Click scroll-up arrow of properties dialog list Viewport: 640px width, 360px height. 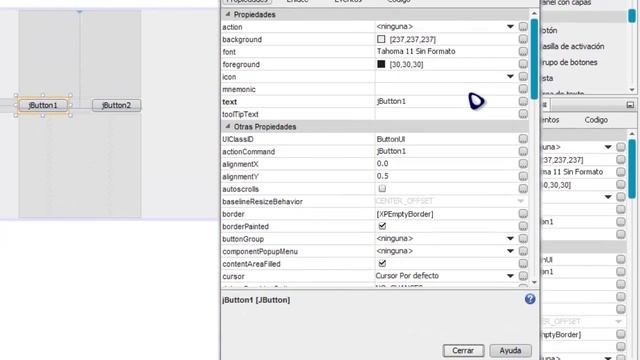tap(534, 13)
